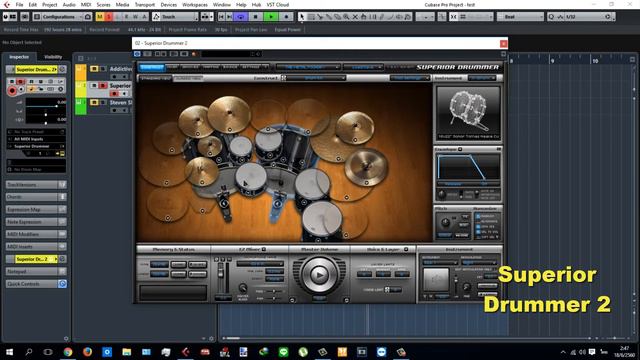Select the Mute X tool
This screenshot has height=360, width=640.
pos(355,17)
